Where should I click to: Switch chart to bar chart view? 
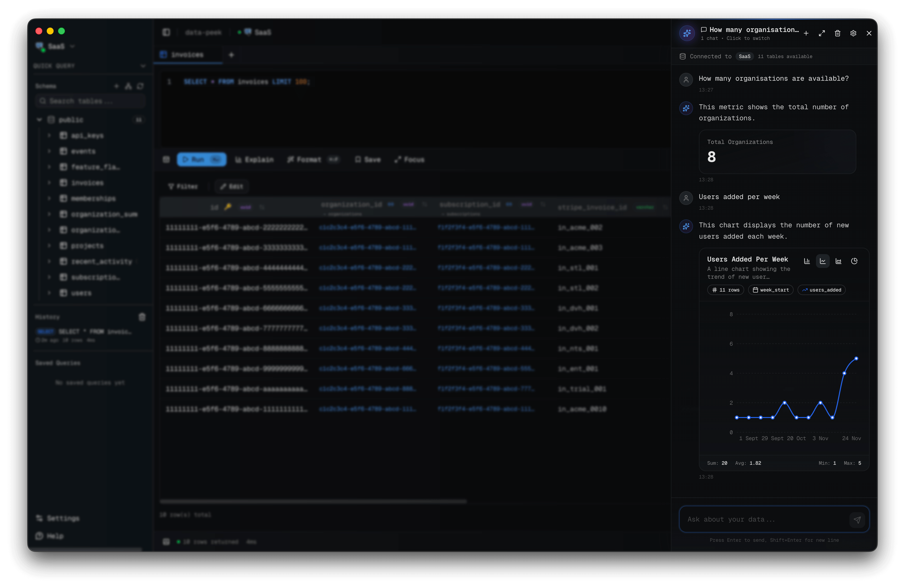(x=807, y=261)
